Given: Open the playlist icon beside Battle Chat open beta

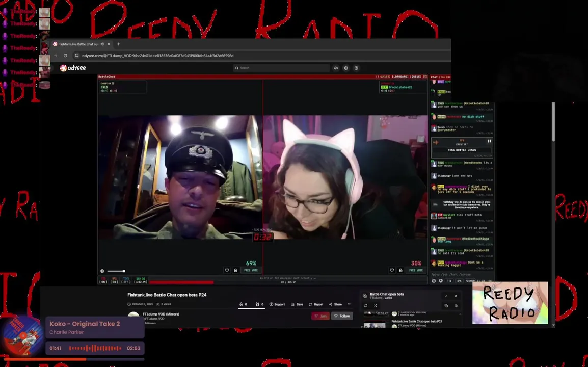Looking at the screenshot, I should [x=364, y=296].
